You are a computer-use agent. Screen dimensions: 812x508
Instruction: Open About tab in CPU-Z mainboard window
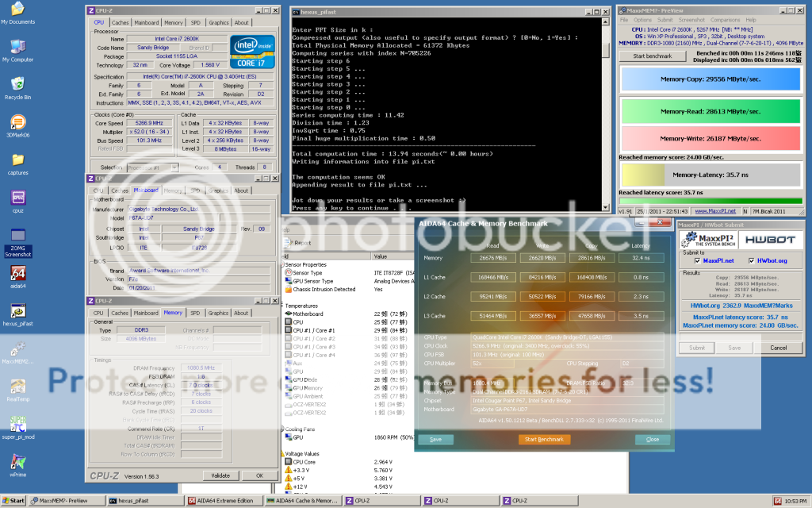click(x=241, y=190)
